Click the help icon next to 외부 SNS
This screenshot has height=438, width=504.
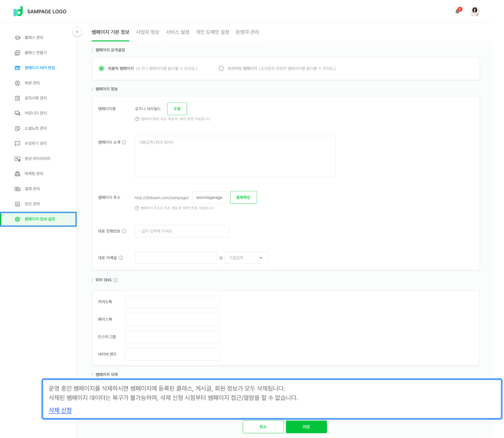115,280
